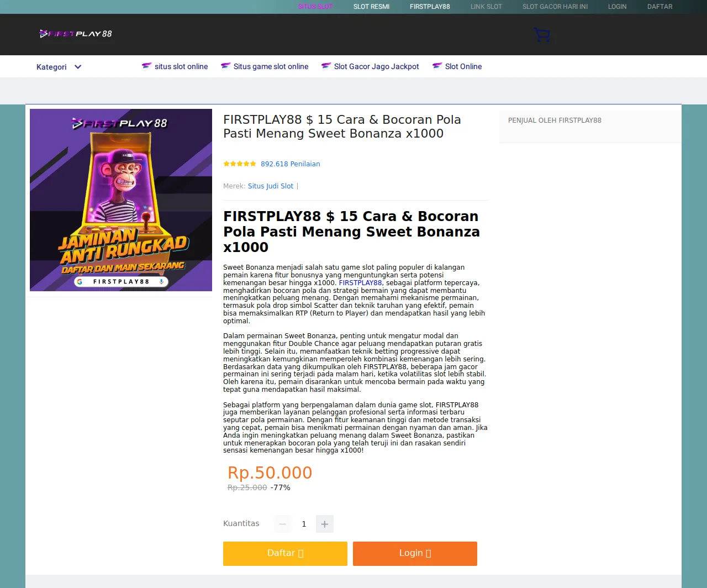Click the orange Login button

[415, 554]
